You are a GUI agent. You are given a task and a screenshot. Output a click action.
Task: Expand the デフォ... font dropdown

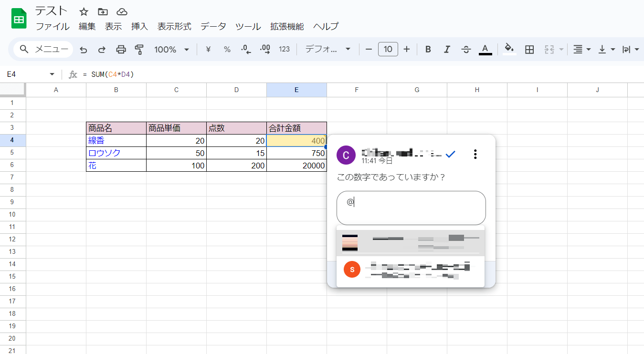pos(328,49)
